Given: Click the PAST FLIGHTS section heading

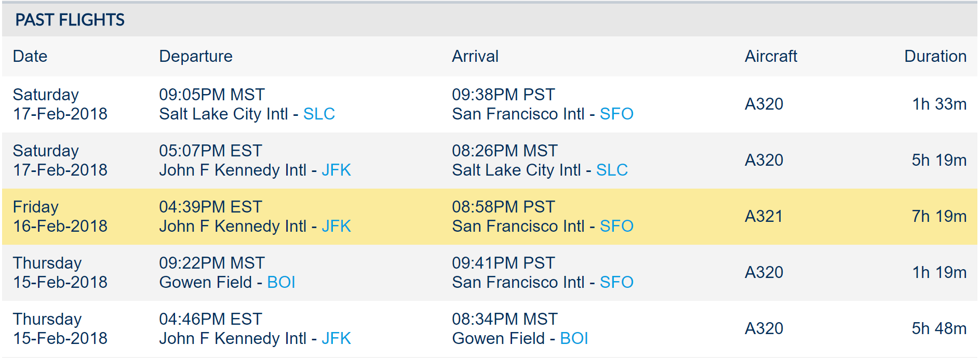Looking at the screenshot, I should point(70,20).
